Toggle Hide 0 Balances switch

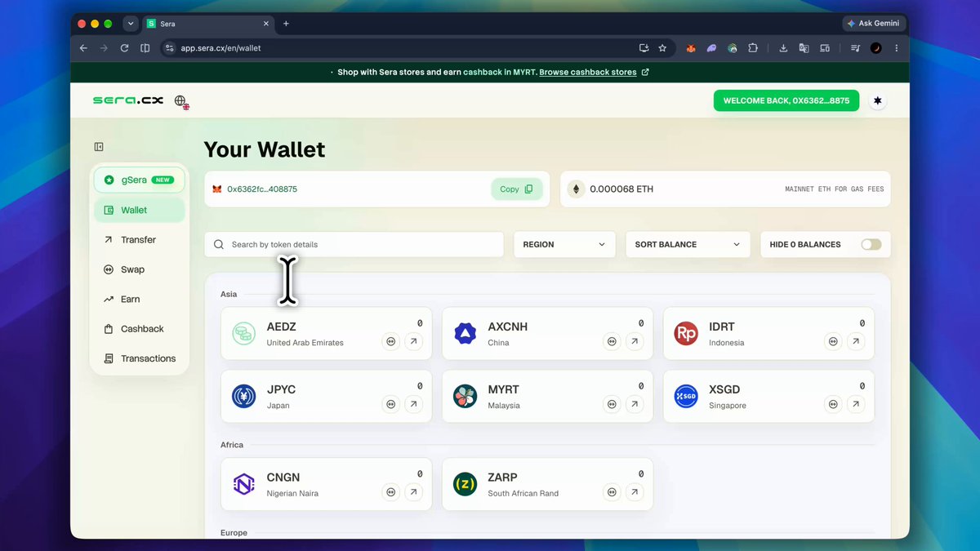871,244
